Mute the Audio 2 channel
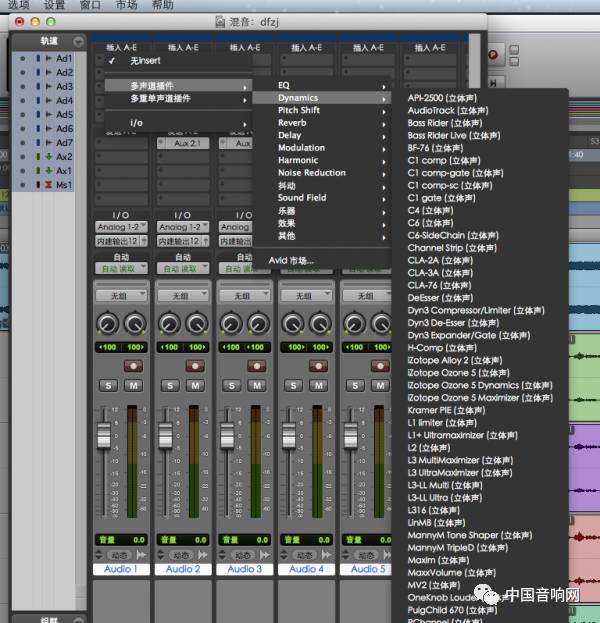 click(195, 385)
